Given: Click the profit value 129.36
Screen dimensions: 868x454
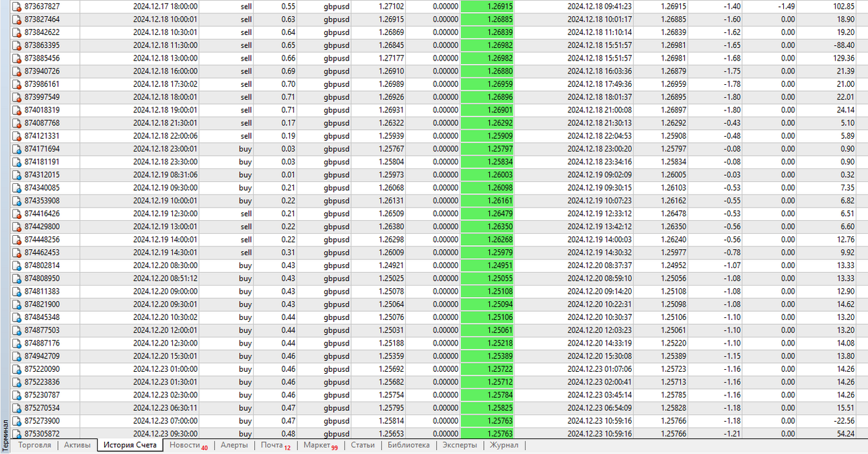Looking at the screenshot, I should click(x=843, y=59).
